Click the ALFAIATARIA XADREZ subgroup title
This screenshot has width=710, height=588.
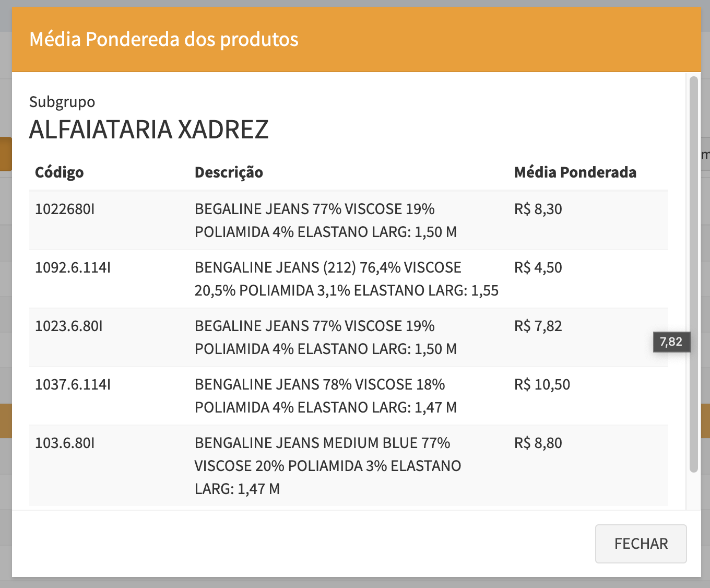(x=149, y=130)
